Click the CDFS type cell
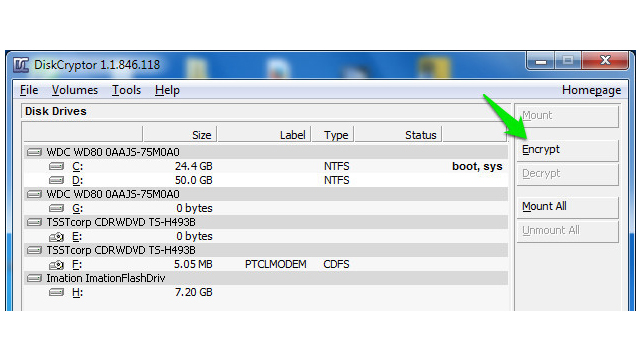640x360 pixels. pos(336,265)
